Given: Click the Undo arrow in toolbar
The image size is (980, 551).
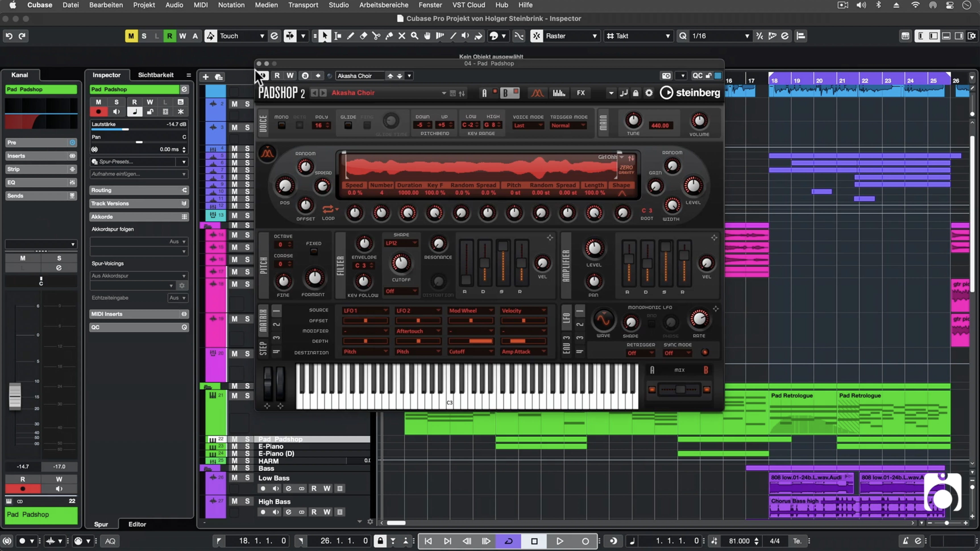Looking at the screenshot, I should tap(9, 36).
